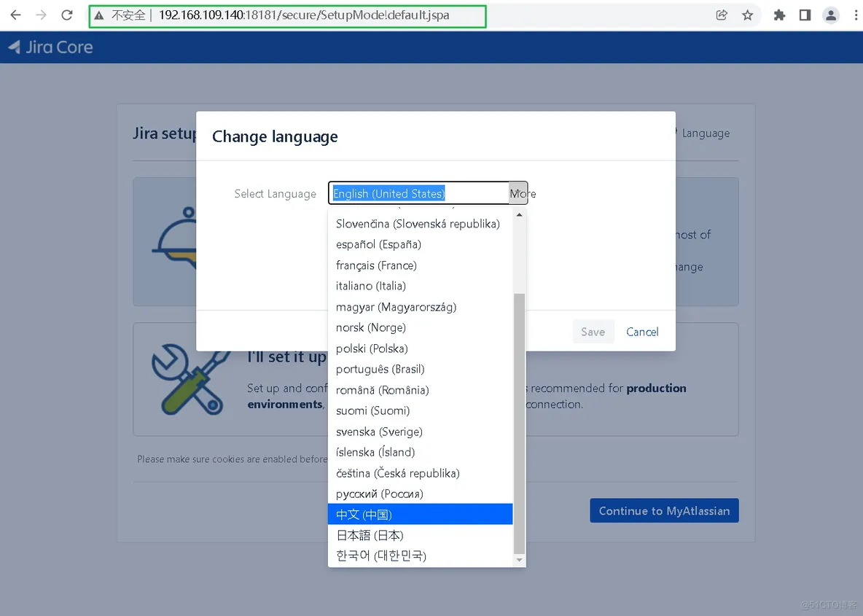
Task: Select čeština (Česká republika) option
Action: click(420, 473)
